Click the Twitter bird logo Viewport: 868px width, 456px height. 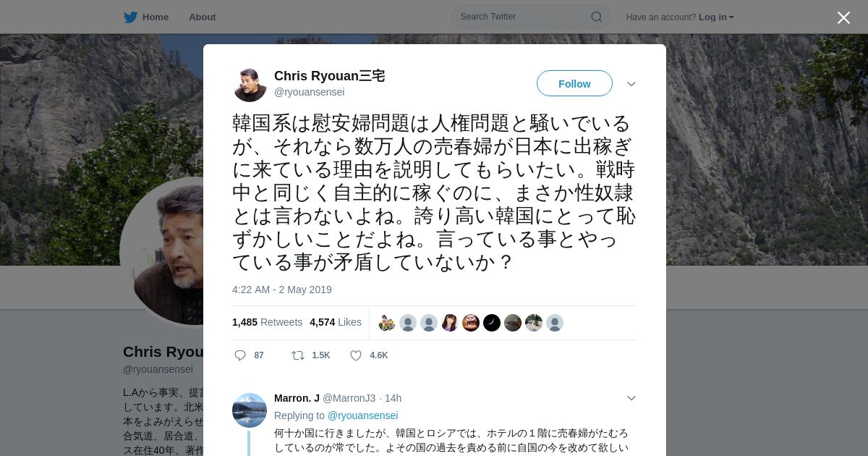(x=130, y=17)
